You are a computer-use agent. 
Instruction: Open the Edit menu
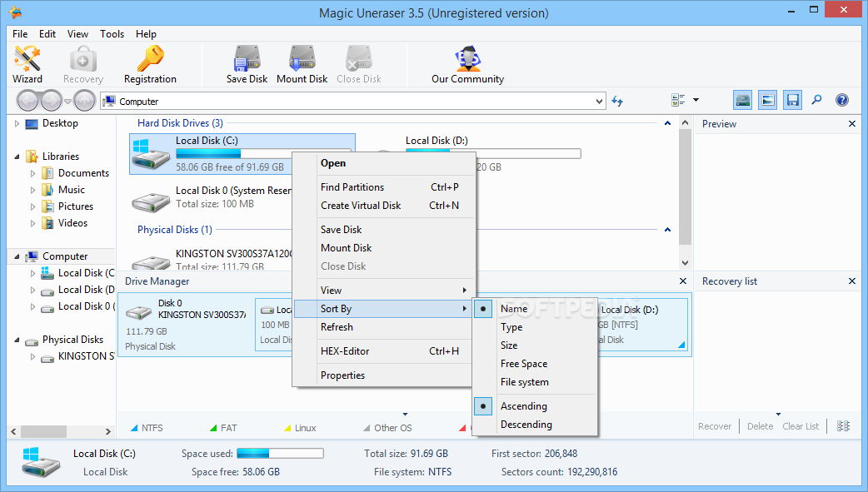pyautogui.click(x=47, y=34)
